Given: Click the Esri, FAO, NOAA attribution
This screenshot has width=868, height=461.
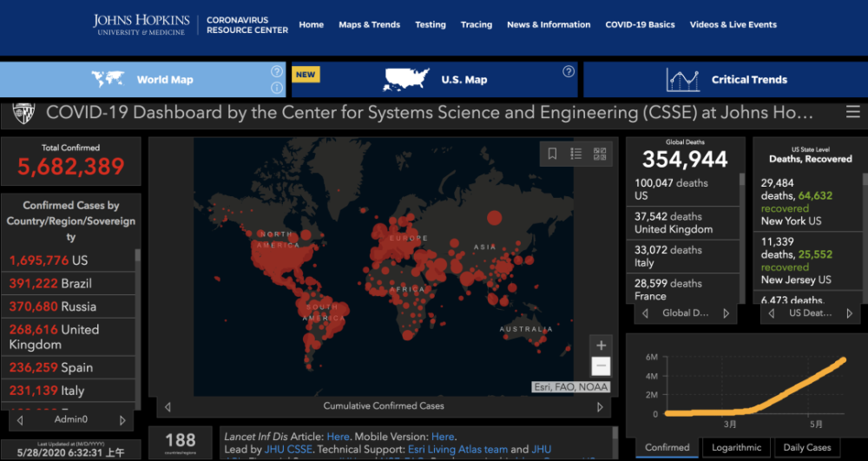Looking at the screenshot, I should [x=571, y=387].
